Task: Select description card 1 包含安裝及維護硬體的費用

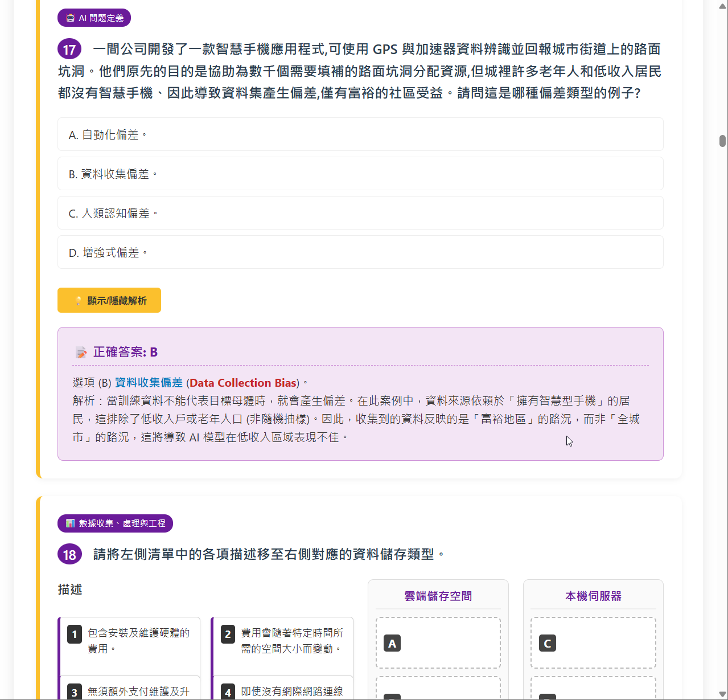Action: coord(129,646)
